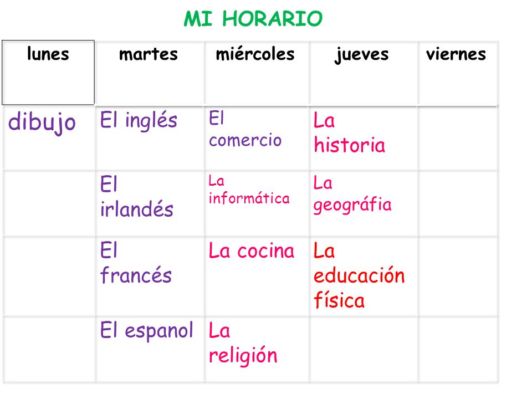Click the El comercio cell
Screen dimensions: 532x399
pyautogui.click(x=256, y=138)
